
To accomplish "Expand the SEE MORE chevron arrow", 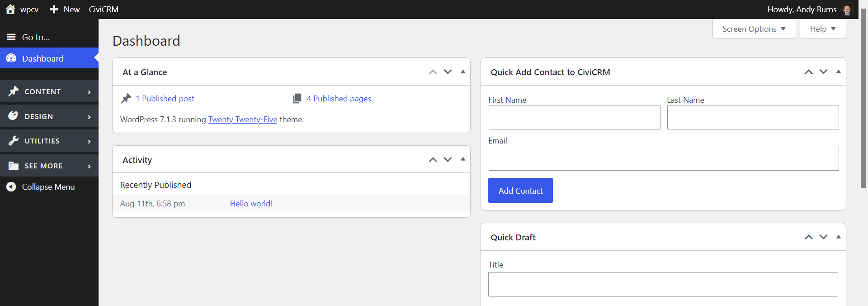I will [89, 166].
